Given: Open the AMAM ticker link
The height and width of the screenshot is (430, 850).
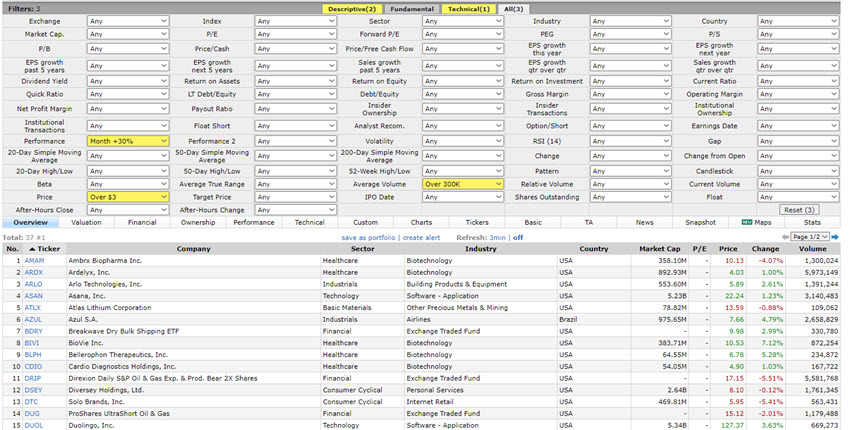Looking at the screenshot, I should [x=34, y=260].
